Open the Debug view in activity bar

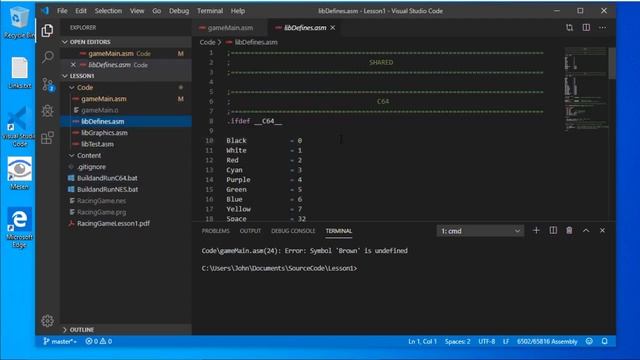47,111
